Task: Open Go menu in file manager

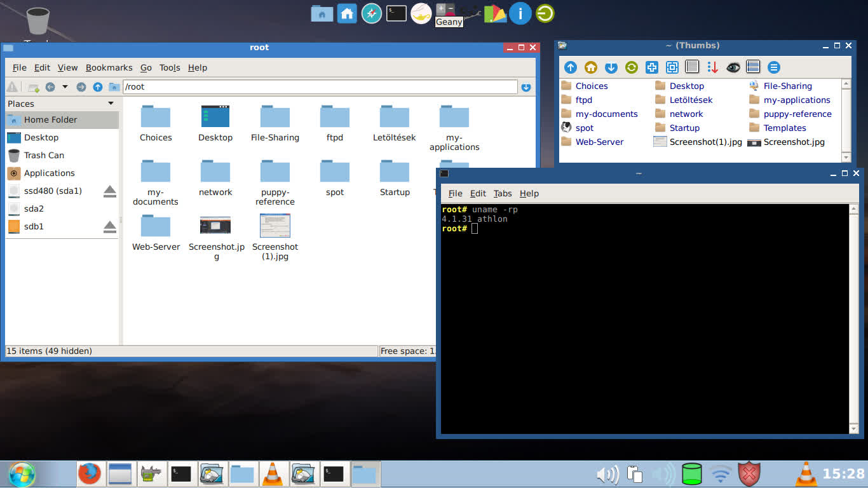Action: [x=146, y=67]
